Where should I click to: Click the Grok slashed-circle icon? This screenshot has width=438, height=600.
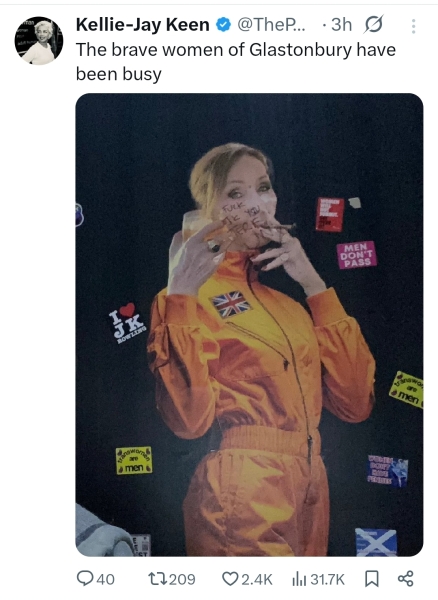coord(373,25)
